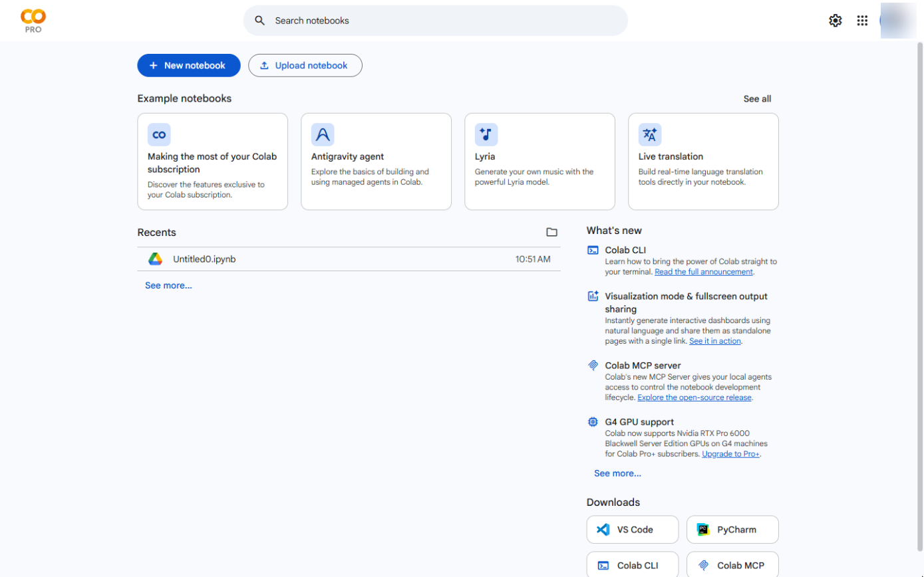Click the Upgrade to Pro+ link
Screen dimensions: 924x577
[731, 454]
